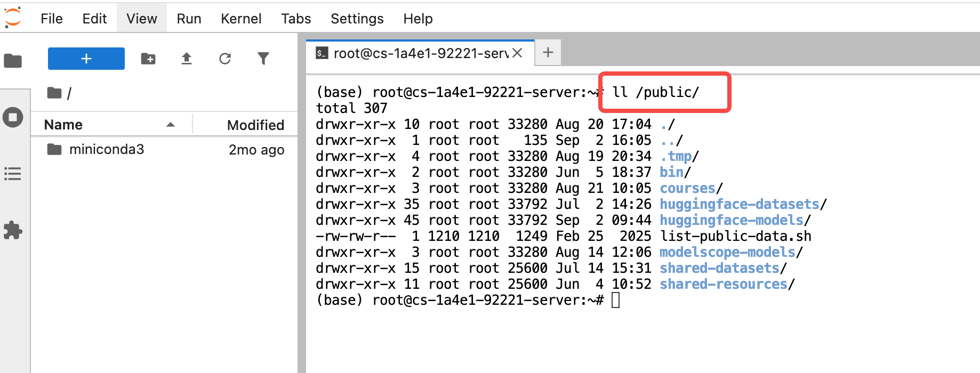The image size is (980, 373).
Task: Create a new folder in file browser
Action: click(148, 59)
